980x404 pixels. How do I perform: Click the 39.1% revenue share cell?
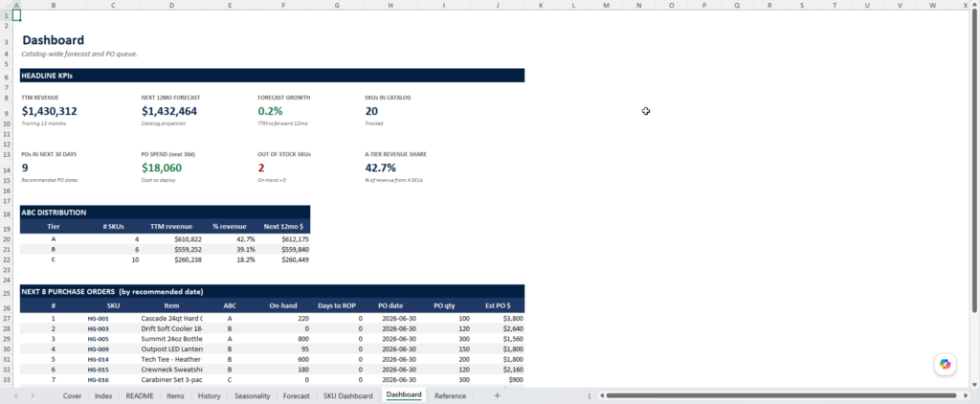coord(230,249)
